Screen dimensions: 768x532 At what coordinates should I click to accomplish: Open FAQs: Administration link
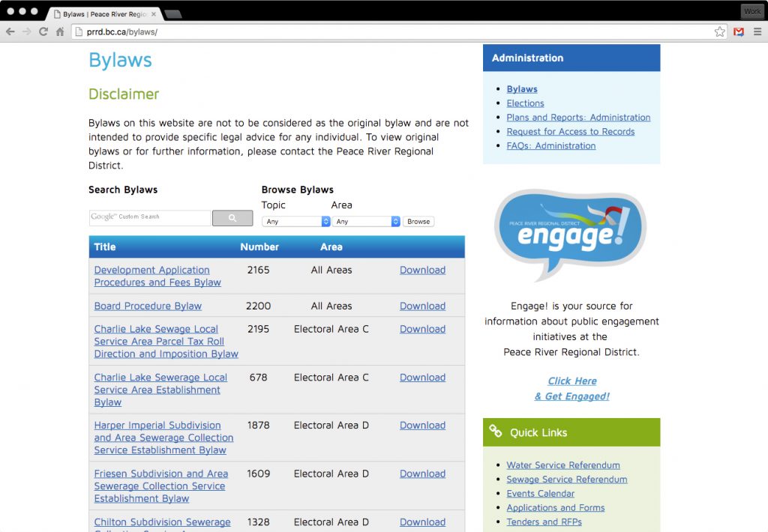click(x=551, y=146)
